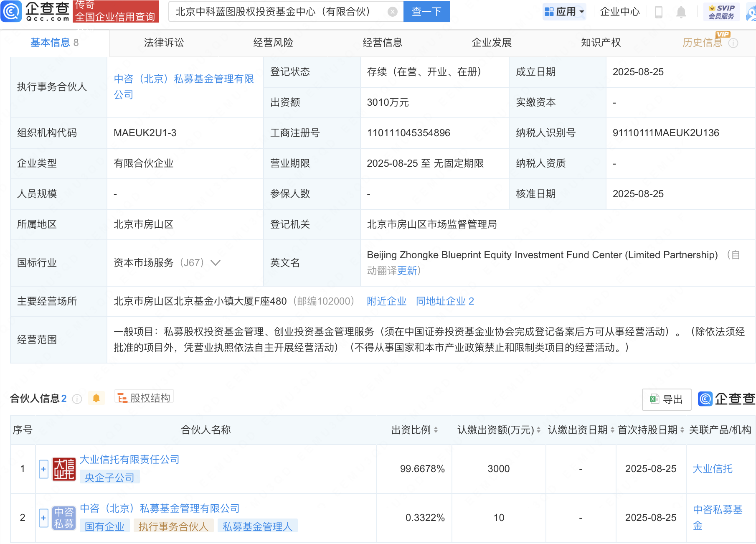Click the info icon next to 合伙人信息
Viewport: 756px width, 544px height.
[77, 399]
